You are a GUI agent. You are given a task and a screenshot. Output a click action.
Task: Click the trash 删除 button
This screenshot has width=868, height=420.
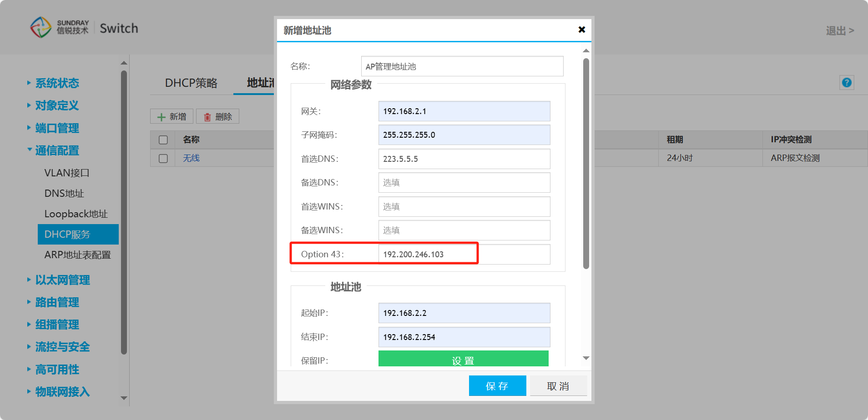click(x=217, y=116)
